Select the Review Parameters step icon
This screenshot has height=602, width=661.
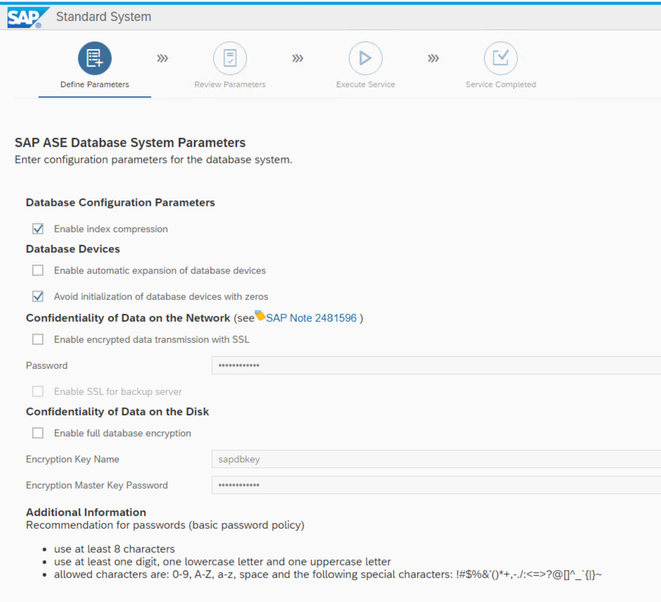230,58
